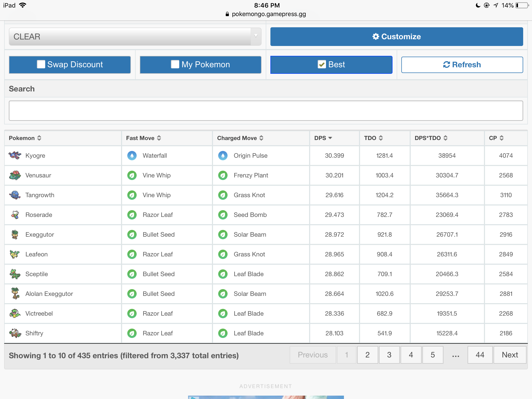Click the water type icon beside Waterfall
This screenshot has width=532, height=399.
point(132,156)
